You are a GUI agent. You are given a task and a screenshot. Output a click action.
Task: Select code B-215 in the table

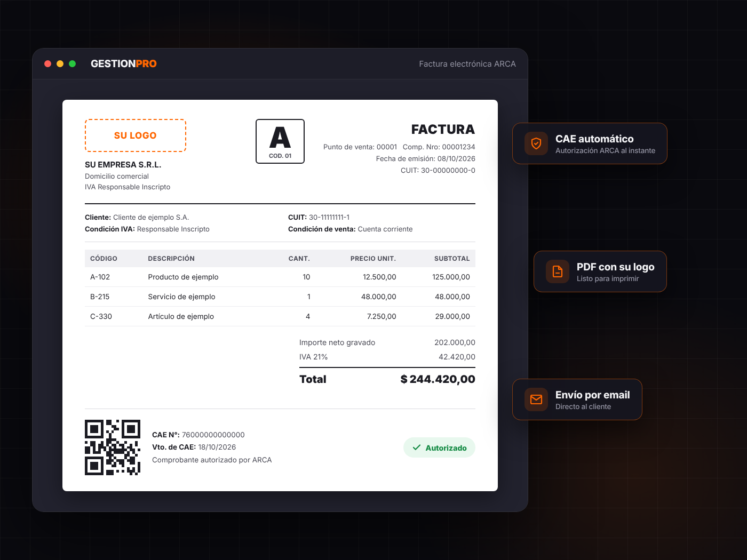pyautogui.click(x=100, y=297)
